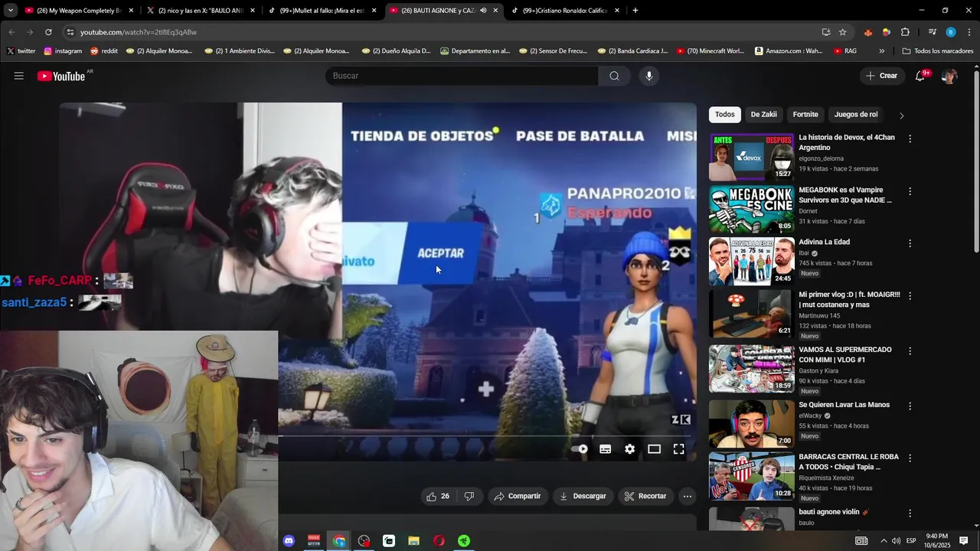Enter fullscreen in the video player
980x551 pixels.
pyautogui.click(x=678, y=449)
